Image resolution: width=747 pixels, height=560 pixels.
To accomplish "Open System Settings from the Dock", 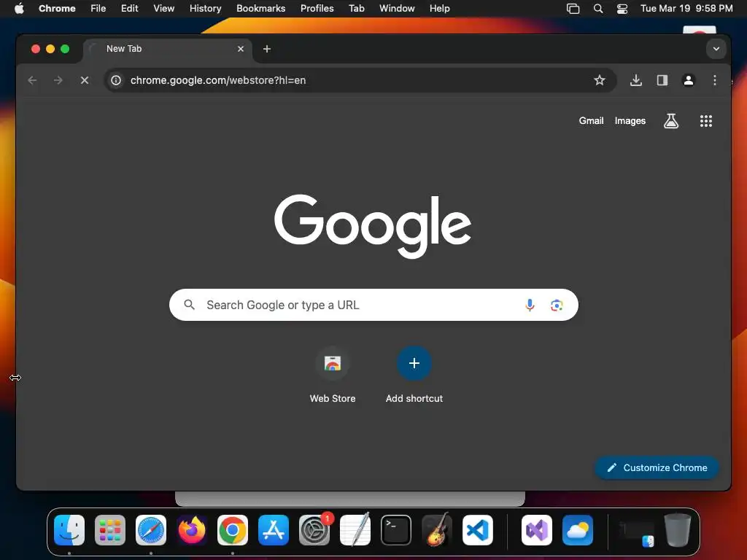I will coord(314,530).
